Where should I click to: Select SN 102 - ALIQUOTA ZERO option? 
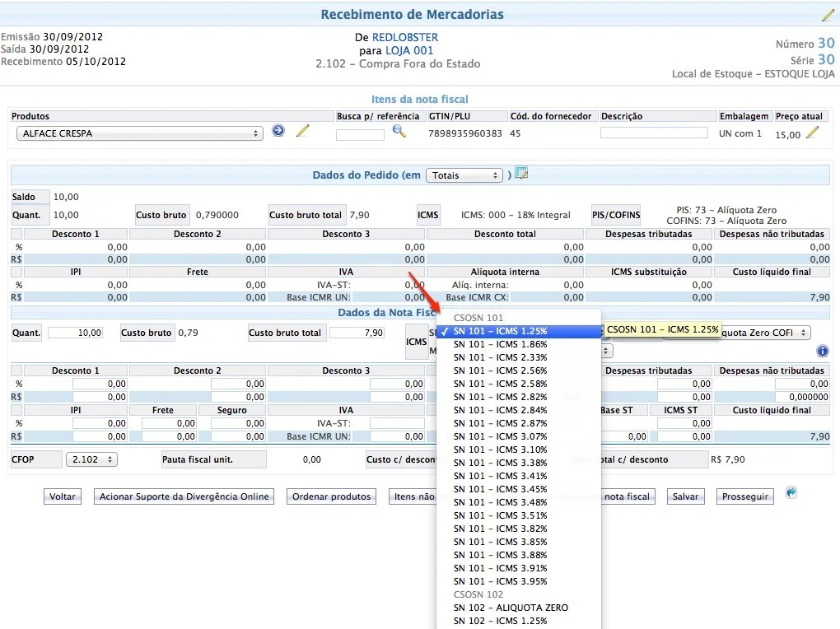(x=511, y=608)
